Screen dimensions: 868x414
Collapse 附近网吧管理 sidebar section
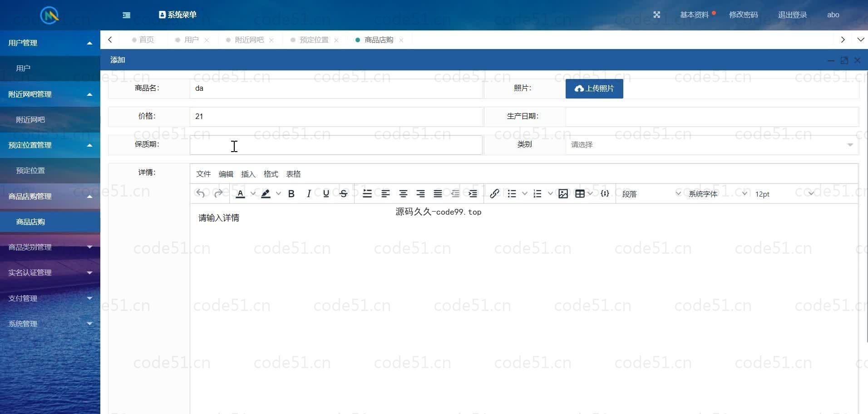pos(50,94)
